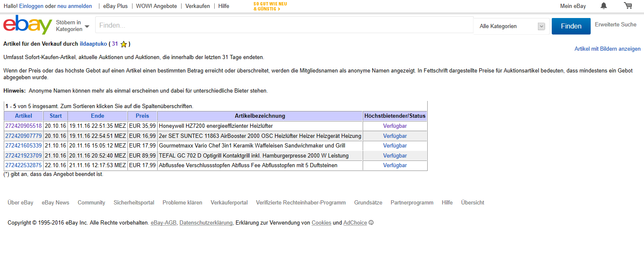The image size is (644, 274).
Task: Sort by the Preis column header
Action: pos(143,116)
